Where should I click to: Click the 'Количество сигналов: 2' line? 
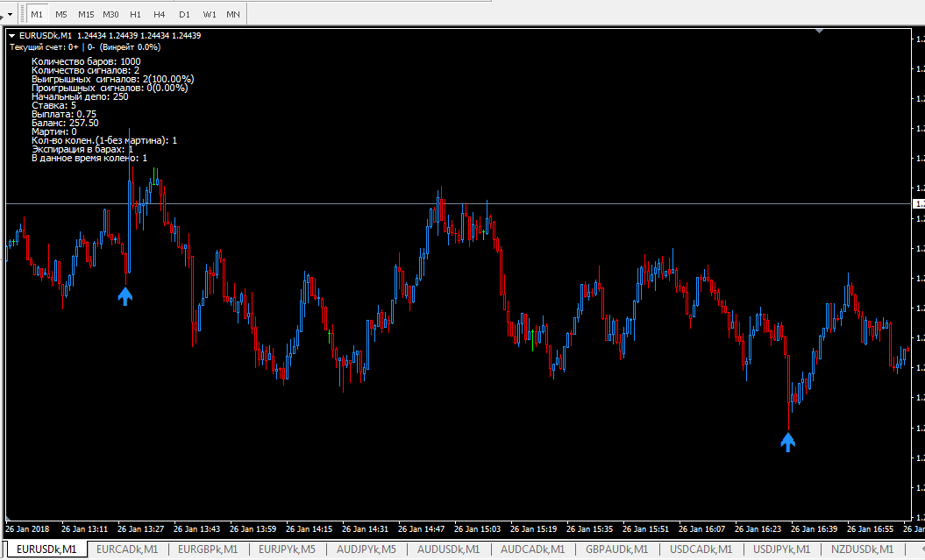(x=86, y=70)
